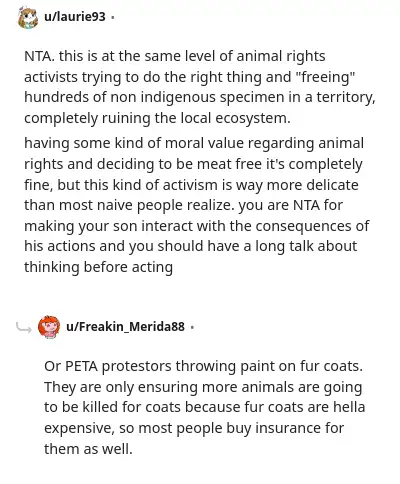Click the reply's last line 'them as well.'
Image resolution: width=400 pixels, height=484 pixels.
coord(88,449)
